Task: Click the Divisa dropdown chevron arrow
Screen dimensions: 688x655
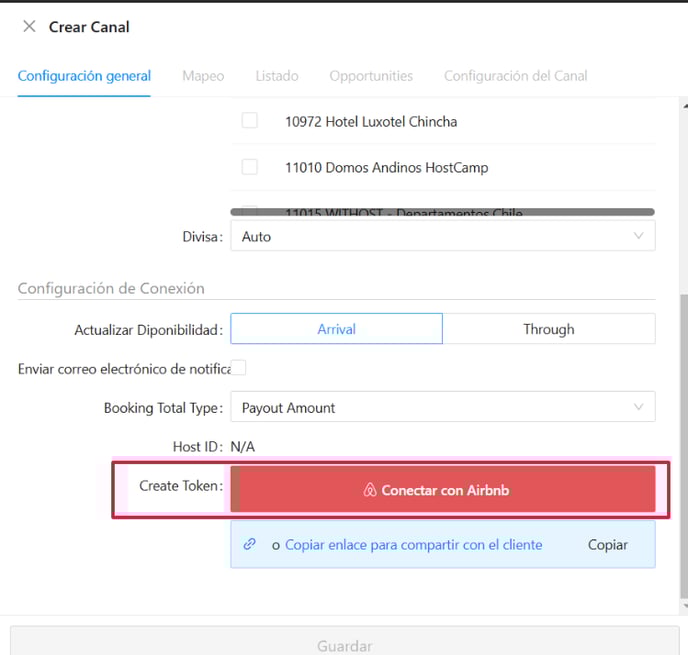Action: point(638,236)
